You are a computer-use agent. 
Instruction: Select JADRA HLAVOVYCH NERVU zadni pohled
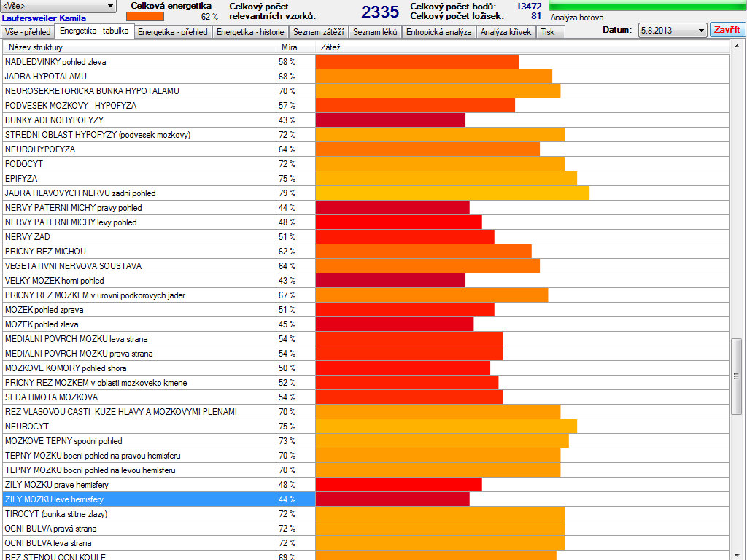366,193
